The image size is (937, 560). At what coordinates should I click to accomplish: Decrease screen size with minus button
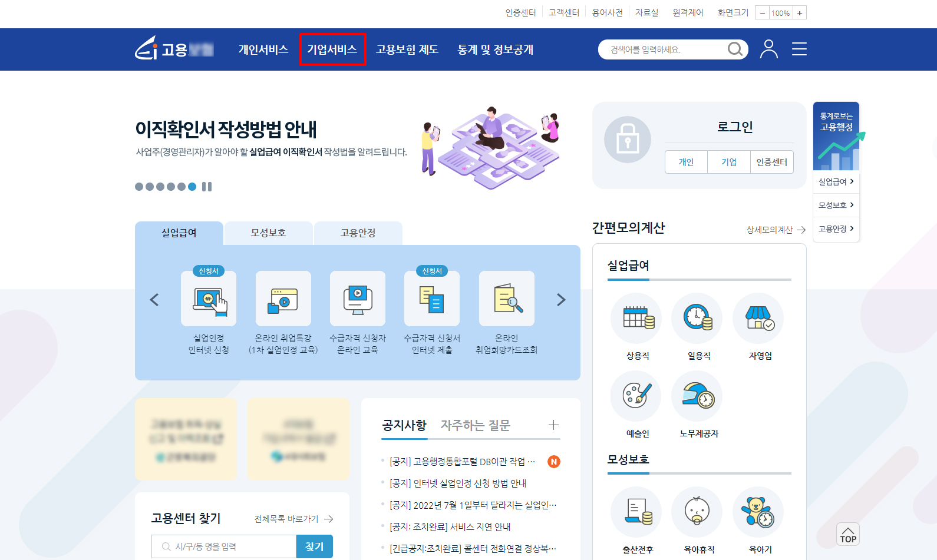coord(762,13)
